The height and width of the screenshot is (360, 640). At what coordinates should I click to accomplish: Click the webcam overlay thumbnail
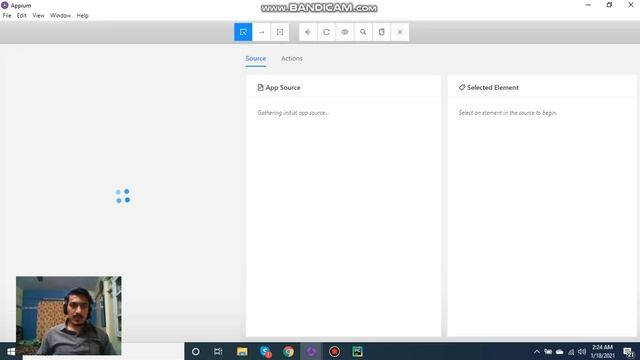tap(69, 316)
